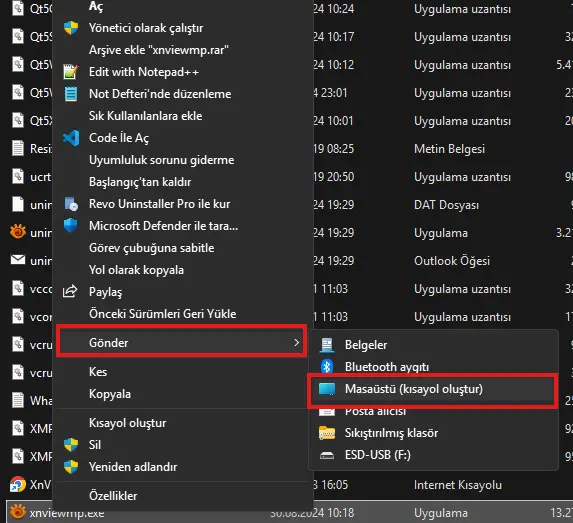
Task: Click the XnView icon of xnviewmp.exe file
Action: click(x=18, y=511)
